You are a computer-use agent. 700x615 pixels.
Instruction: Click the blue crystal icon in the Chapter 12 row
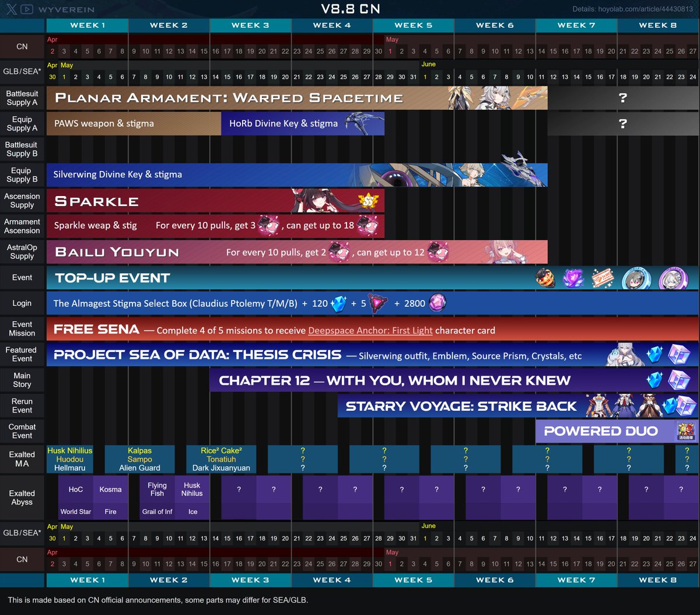pyautogui.click(x=654, y=380)
